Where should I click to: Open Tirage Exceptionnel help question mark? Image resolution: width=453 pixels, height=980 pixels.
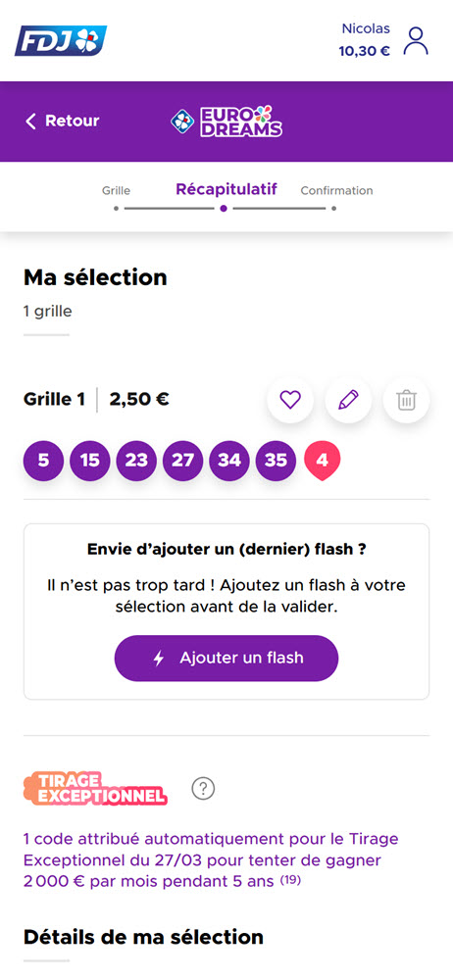pyautogui.click(x=203, y=788)
